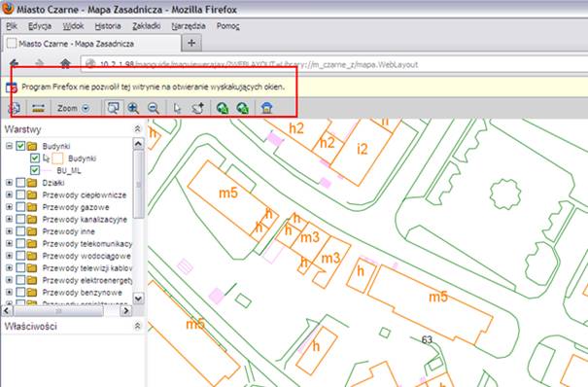588x387 pixels.
Task: Open the Zakładki menu
Action: [146, 26]
